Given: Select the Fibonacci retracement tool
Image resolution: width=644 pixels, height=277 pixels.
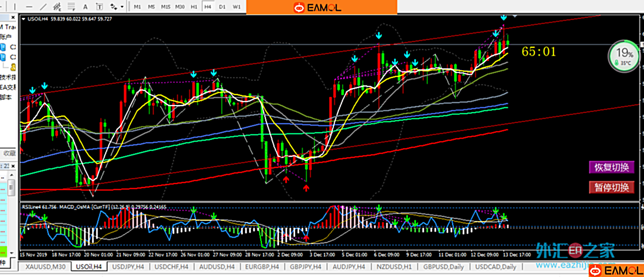Looking at the screenshot, I should pyautogui.click(x=71, y=7).
